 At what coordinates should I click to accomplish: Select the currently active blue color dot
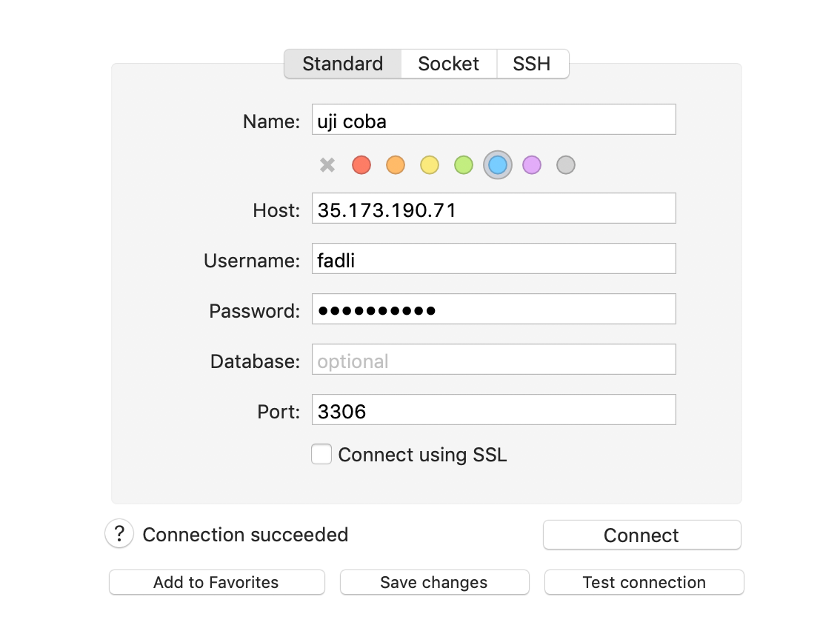(x=498, y=164)
